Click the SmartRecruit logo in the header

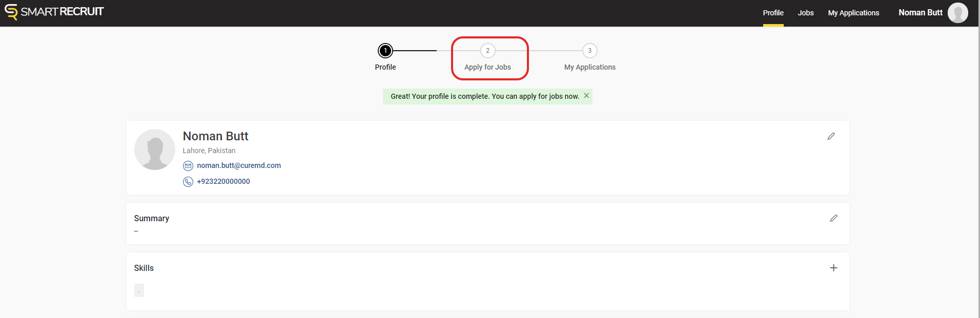(x=54, y=12)
